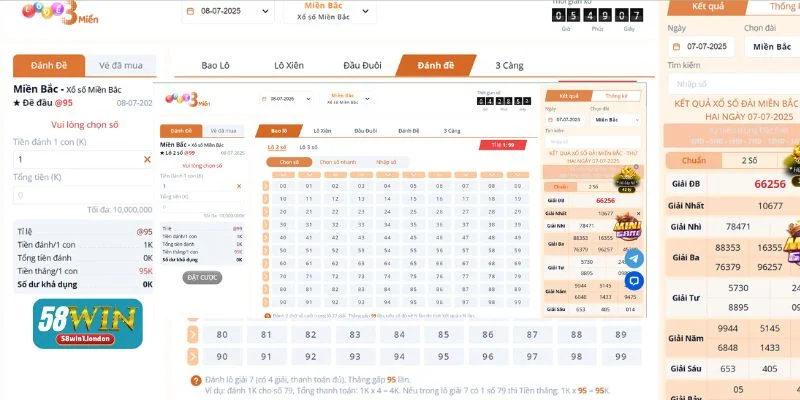Open the Lô Xiên tab in inset screenshot

point(322,131)
